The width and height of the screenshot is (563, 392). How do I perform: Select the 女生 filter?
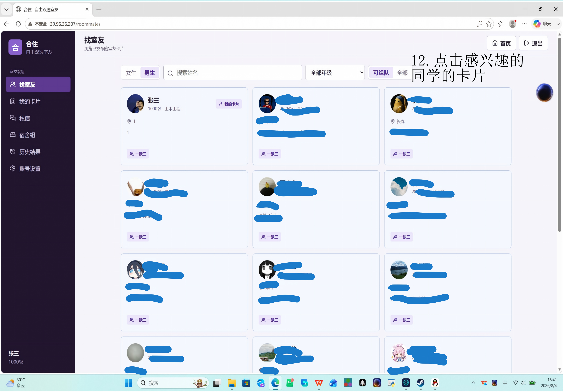pyautogui.click(x=131, y=73)
